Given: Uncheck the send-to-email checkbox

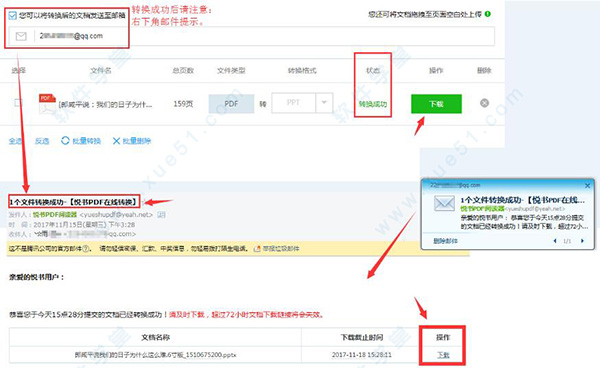Looking at the screenshot, I should pyautogui.click(x=12, y=15).
